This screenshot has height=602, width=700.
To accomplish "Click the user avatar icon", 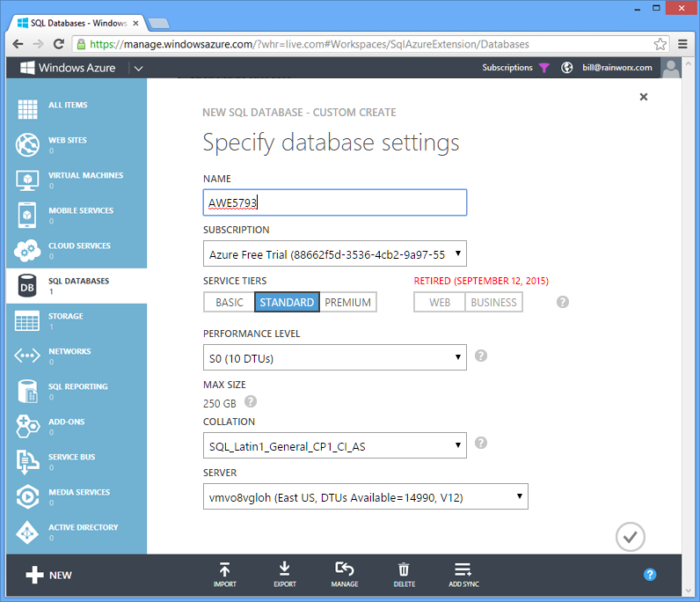I will point(671,68).
